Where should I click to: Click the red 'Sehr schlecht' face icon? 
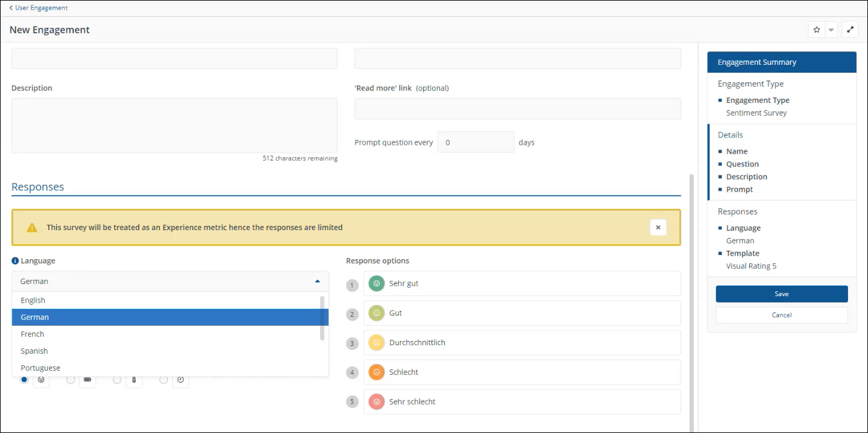(376, 402)
